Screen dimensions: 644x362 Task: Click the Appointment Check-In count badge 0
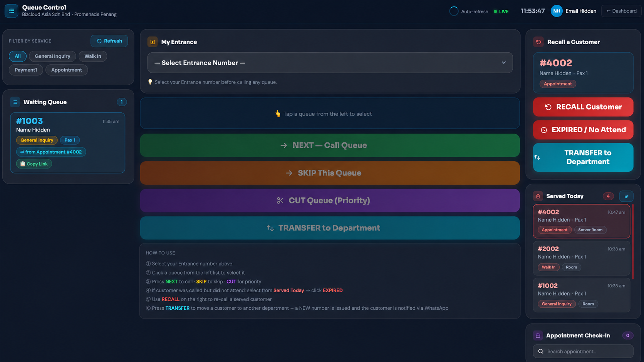click(x=628, y=335)
